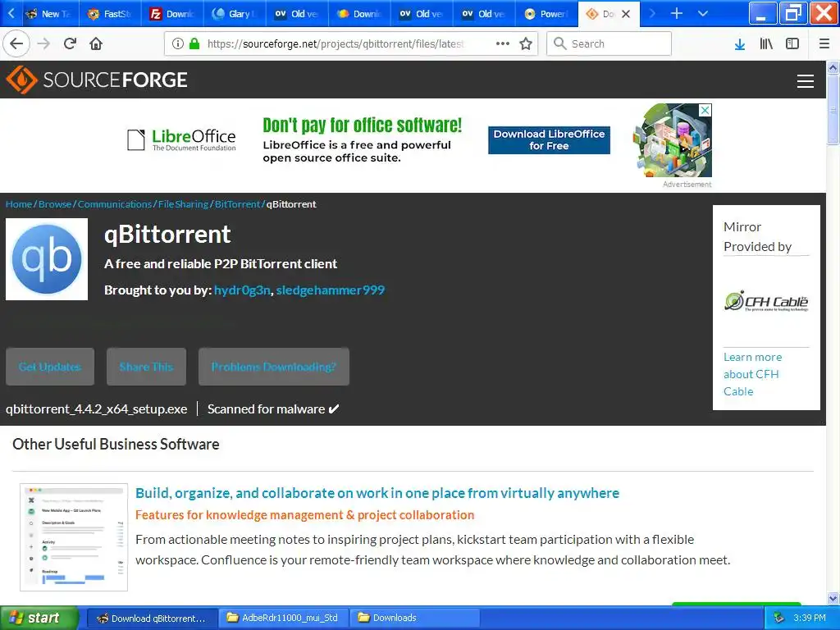Close the LibreOffice advertisement X
Image resolution: width=840 pixels, height=630 pixels.
[705, 111]
